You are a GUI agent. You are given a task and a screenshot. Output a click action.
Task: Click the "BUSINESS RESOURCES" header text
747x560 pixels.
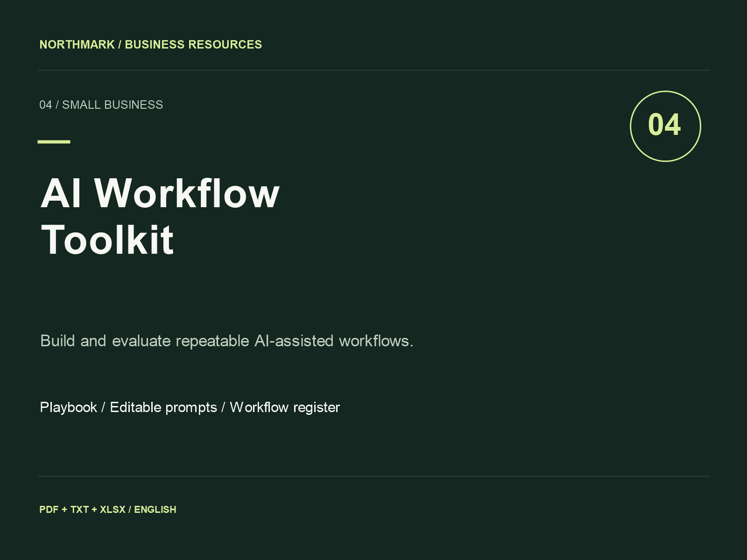pyautogui.click(x=193, y=45)
